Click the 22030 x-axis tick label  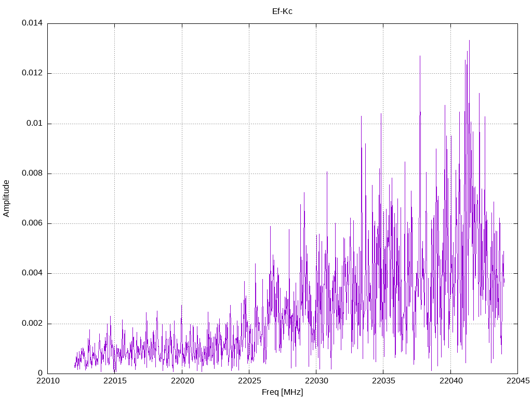click(316, 381)
